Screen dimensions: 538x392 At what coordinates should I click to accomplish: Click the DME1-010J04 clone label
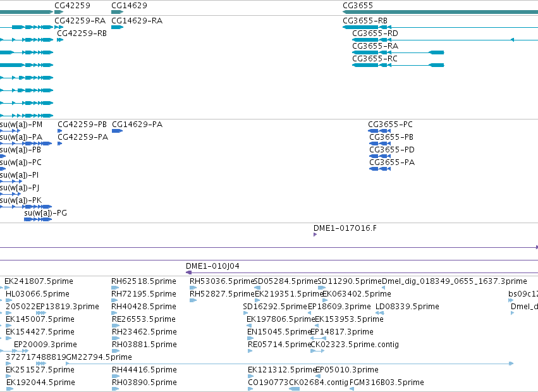coord(212,266)
